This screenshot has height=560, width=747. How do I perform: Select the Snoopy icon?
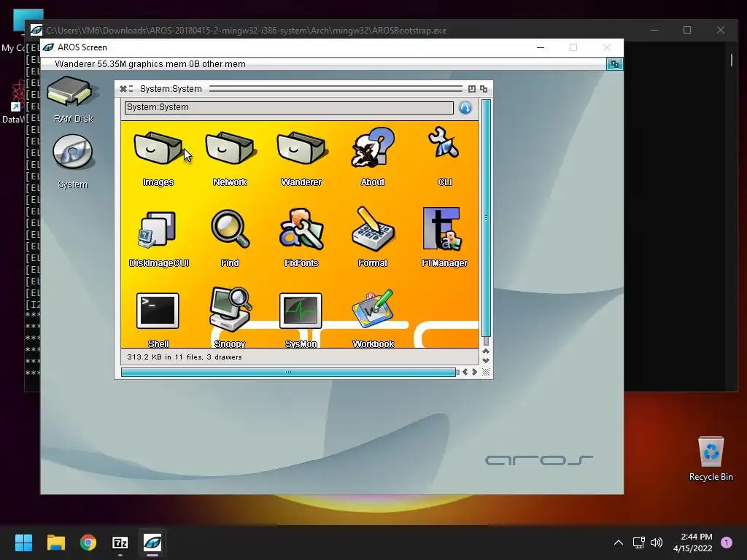click(x=231, y=309)
